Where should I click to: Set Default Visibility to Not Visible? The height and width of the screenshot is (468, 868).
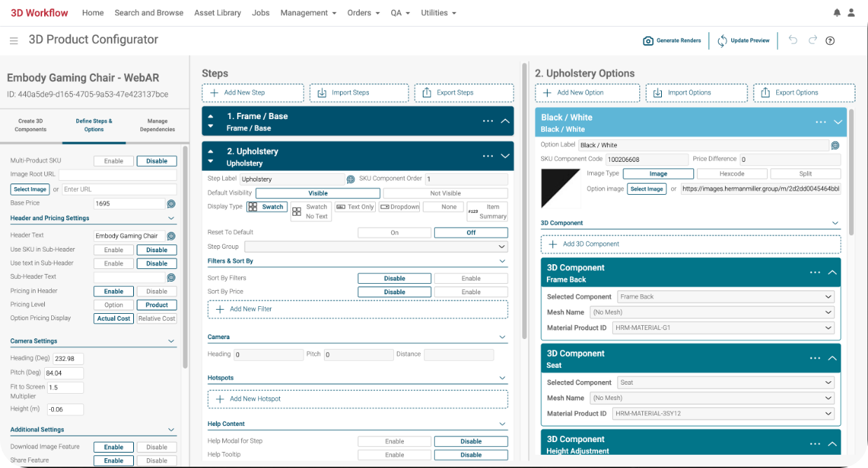click(x=444, y=193)
